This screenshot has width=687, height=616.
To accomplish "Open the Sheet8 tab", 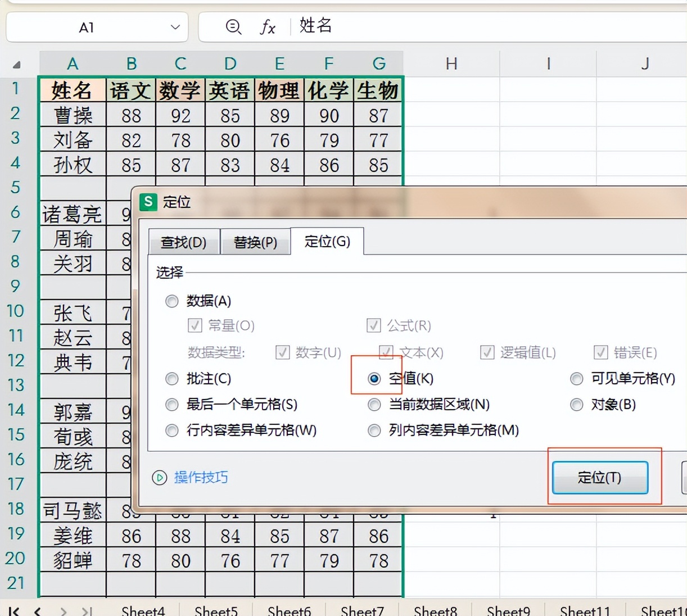I will pos(435,611).
